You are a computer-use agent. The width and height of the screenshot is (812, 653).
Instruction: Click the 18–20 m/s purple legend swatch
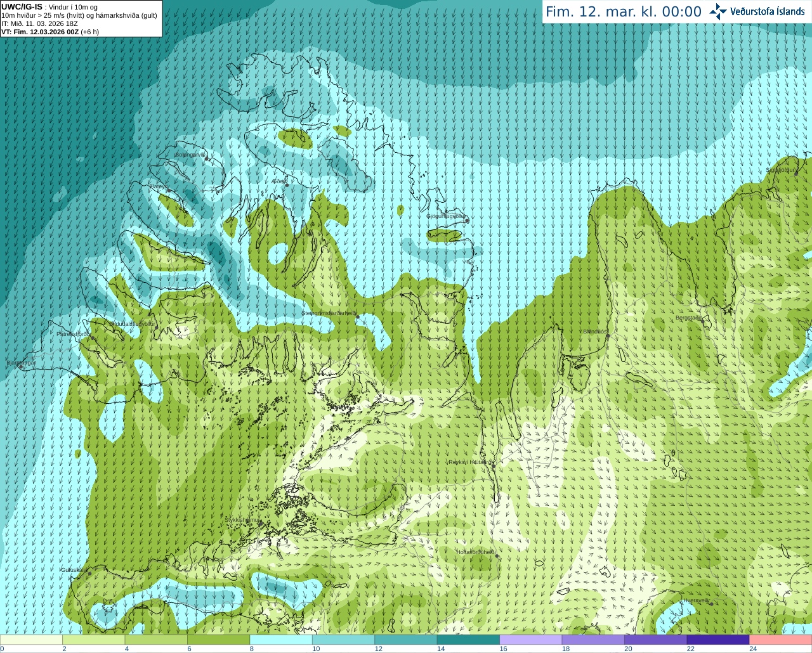[x=593, y=640]
